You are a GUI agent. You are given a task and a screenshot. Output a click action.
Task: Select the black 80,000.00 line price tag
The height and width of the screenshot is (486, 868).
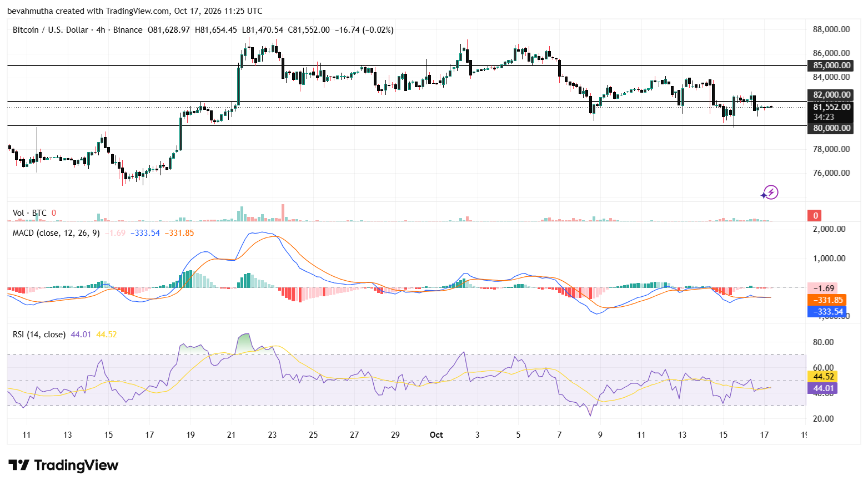click(830, 128)
